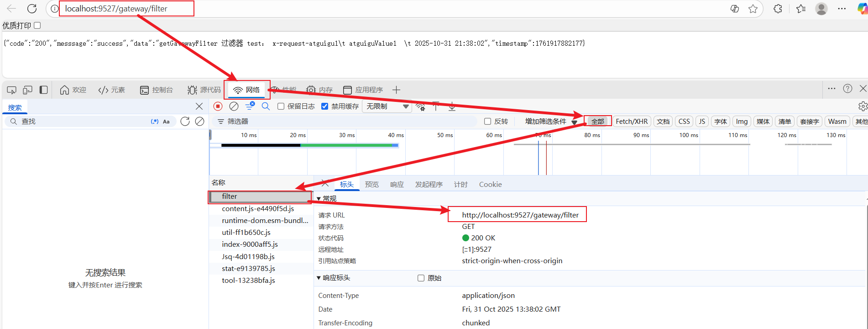Open the browser settings and more menu

tap(842, 9)
